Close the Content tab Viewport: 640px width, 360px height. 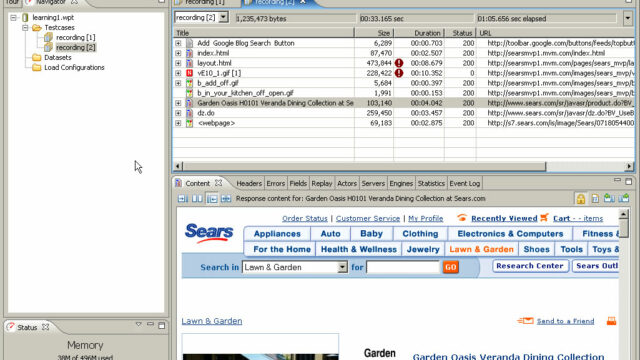point(219,183)
